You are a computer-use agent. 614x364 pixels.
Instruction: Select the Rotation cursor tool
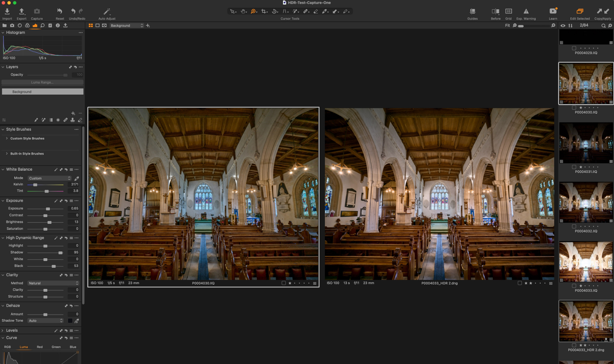(x=274, y=11)
